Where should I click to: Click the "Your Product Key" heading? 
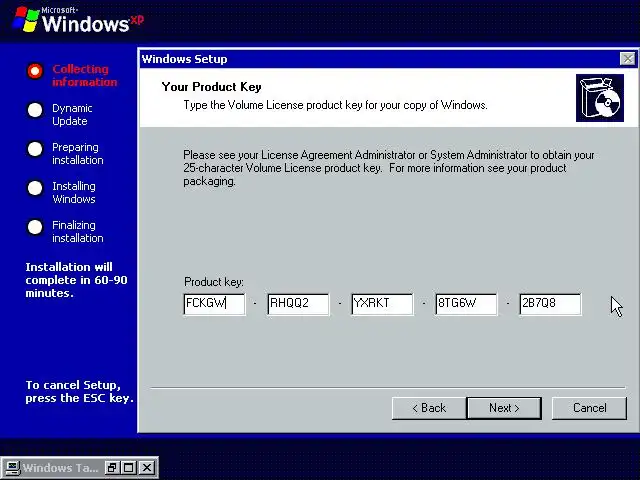tap(211, 87)
